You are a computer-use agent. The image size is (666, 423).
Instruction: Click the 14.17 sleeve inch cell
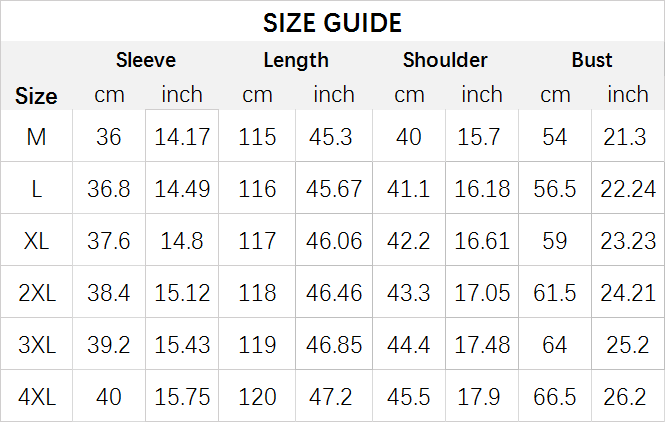[182, 135]
